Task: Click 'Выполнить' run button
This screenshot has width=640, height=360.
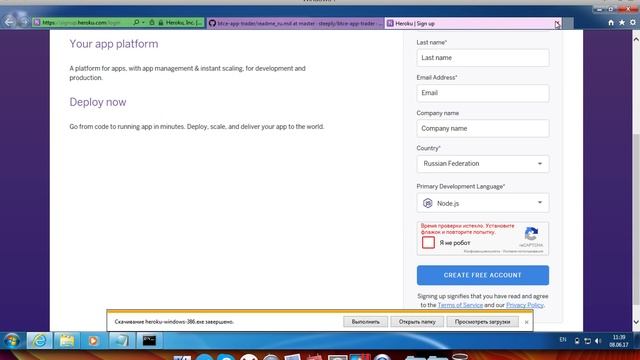Action: pyautogui.click(x=365, y=322)
